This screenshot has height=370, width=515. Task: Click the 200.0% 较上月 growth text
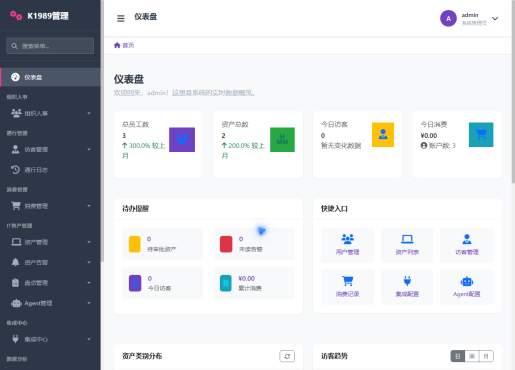point(244,151)
